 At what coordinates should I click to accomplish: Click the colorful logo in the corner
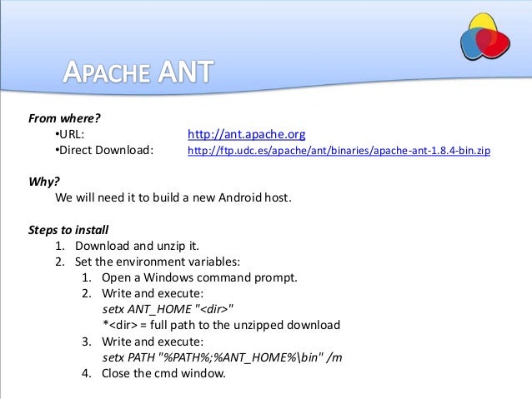485,37
